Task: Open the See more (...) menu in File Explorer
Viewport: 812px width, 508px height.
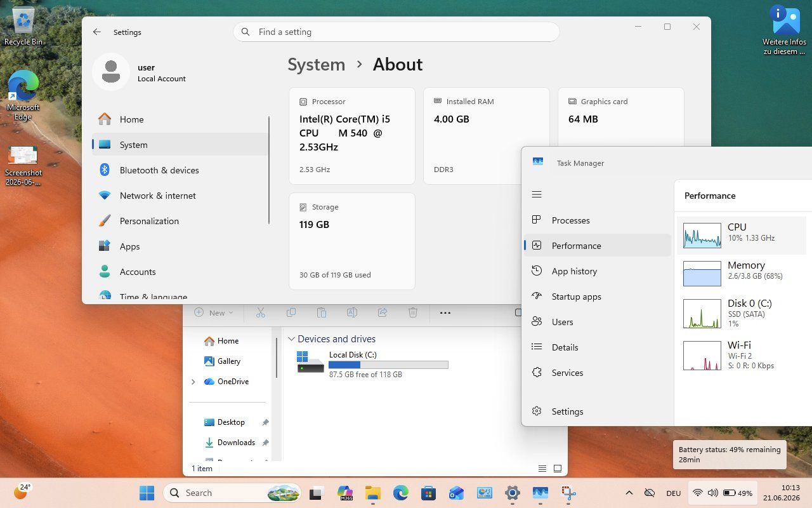Action: tap(445, 312)
